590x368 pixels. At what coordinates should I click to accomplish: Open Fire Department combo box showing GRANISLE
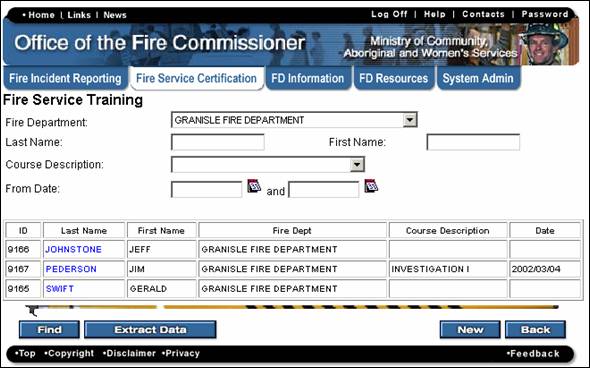pos(294,120)
